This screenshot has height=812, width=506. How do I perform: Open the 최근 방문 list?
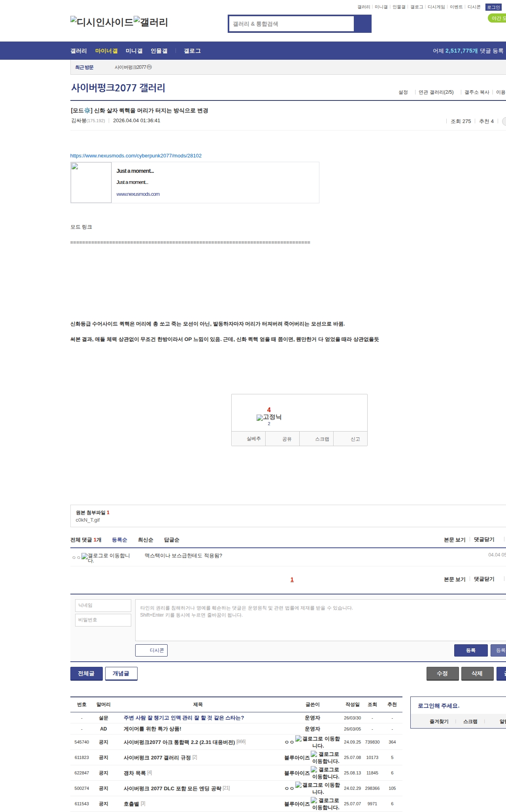(x=84, y=67)
